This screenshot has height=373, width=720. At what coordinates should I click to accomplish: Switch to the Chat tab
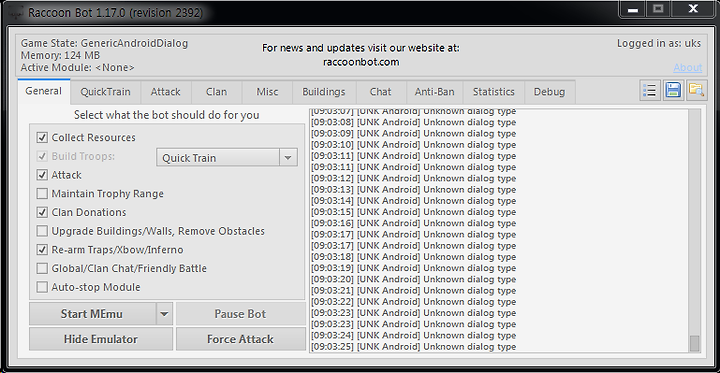tap(381, 92)
